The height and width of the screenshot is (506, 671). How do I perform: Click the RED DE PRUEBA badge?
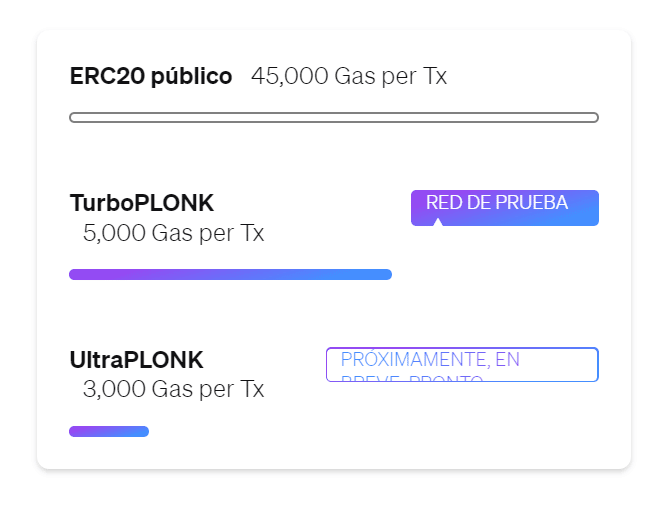click(x=505, y=208)
